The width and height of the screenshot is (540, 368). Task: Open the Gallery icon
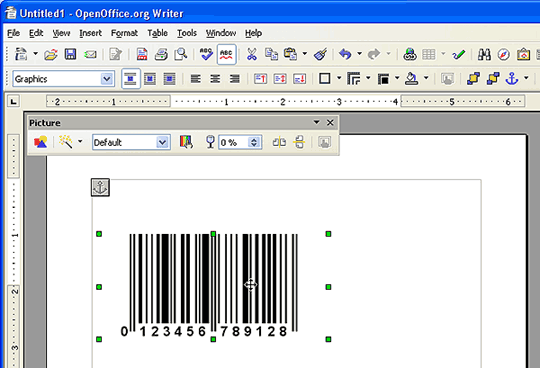point(523,54)
